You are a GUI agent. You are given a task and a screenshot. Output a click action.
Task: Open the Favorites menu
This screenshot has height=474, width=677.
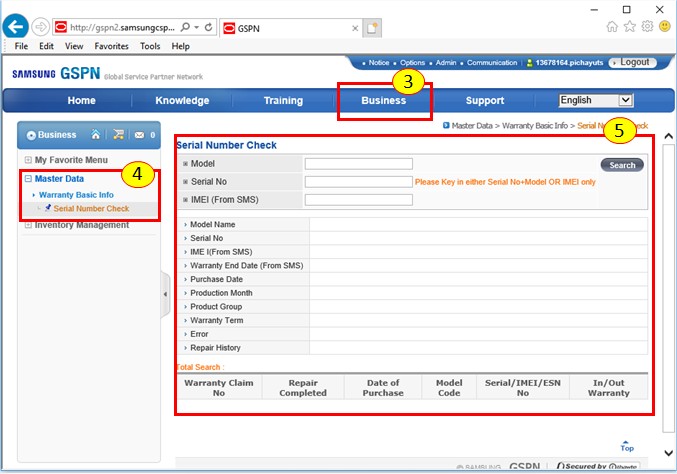(111, 46)
